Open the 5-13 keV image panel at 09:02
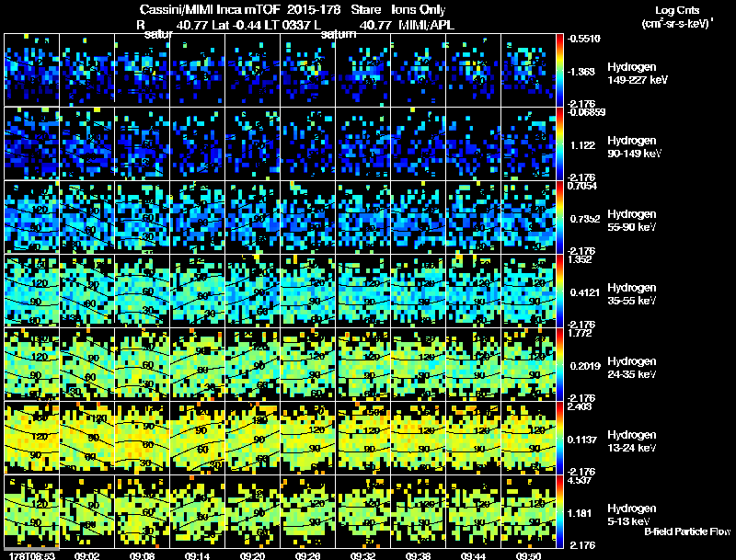736x560 pixels. coord(86,511)
